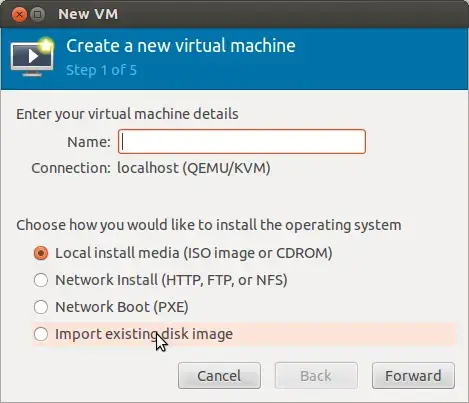The image size is (469, 403).
Task: Click the 'Name:' field label
Action: point(89,142)
